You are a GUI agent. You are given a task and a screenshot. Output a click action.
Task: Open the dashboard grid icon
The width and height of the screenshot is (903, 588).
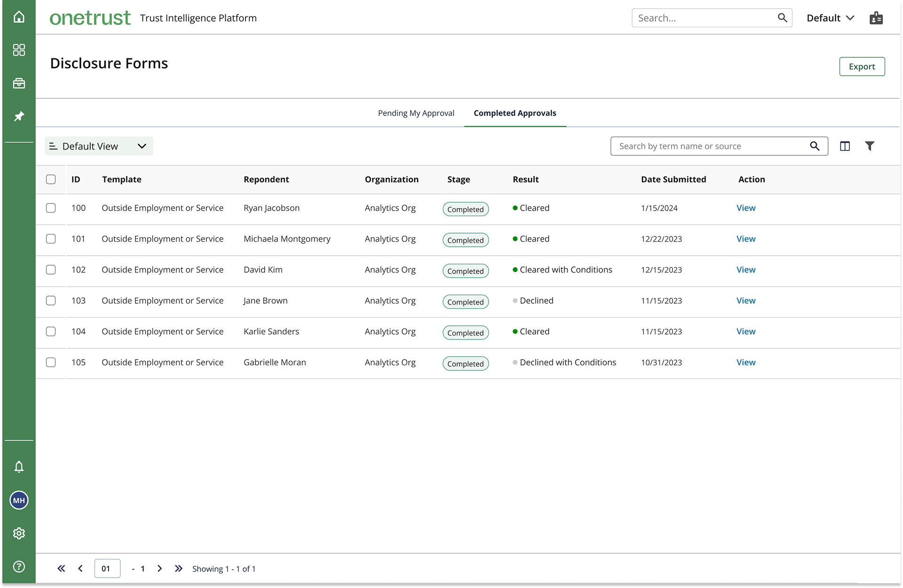tap(19, 50)
